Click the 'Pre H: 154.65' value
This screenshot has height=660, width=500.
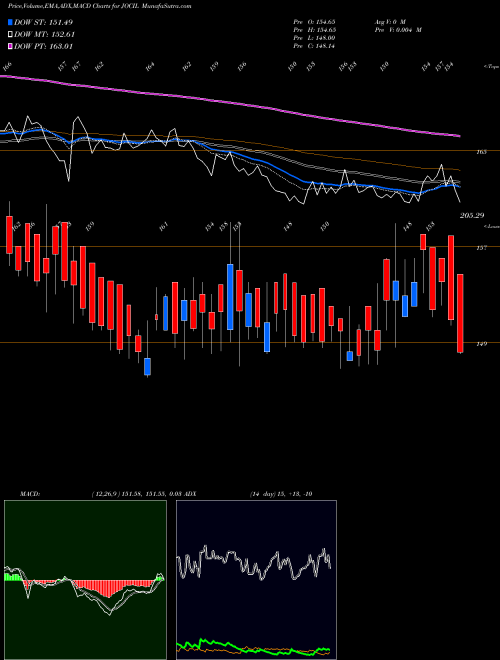coord(314,30)
